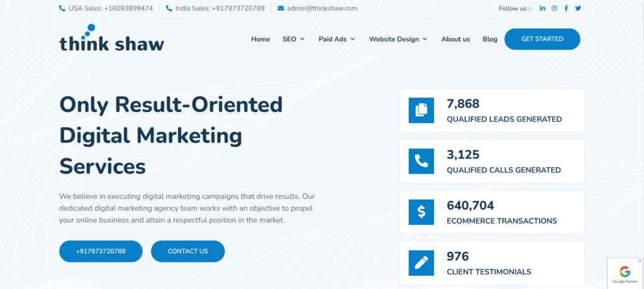Open the Twitter social icon

579,8
